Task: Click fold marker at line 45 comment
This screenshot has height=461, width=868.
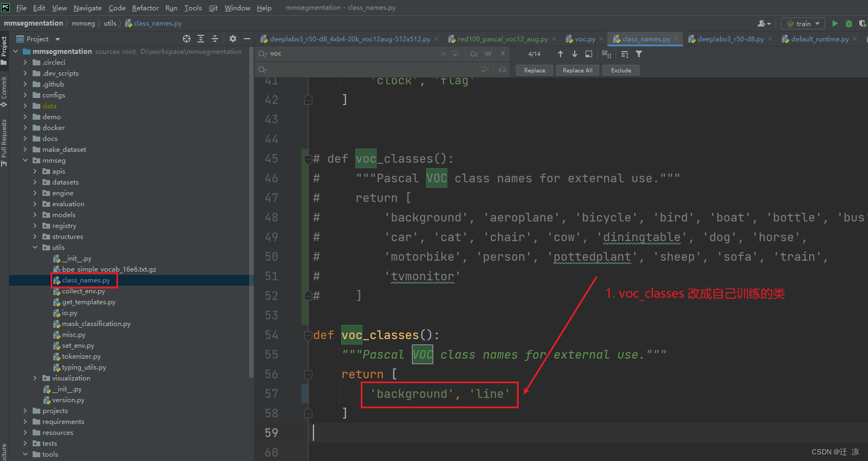Action: click(308, 159)
